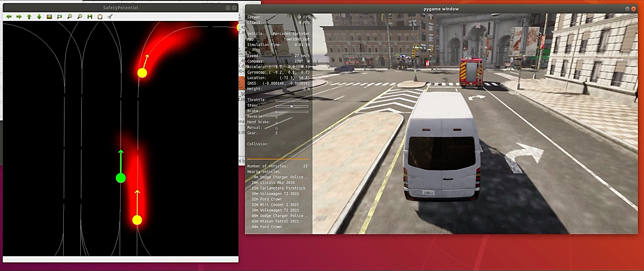This screenshot has height=271, width=644.
Task: Click the '30m Volkswagen T2 2021' entry
Action: (x=275, y=194)
